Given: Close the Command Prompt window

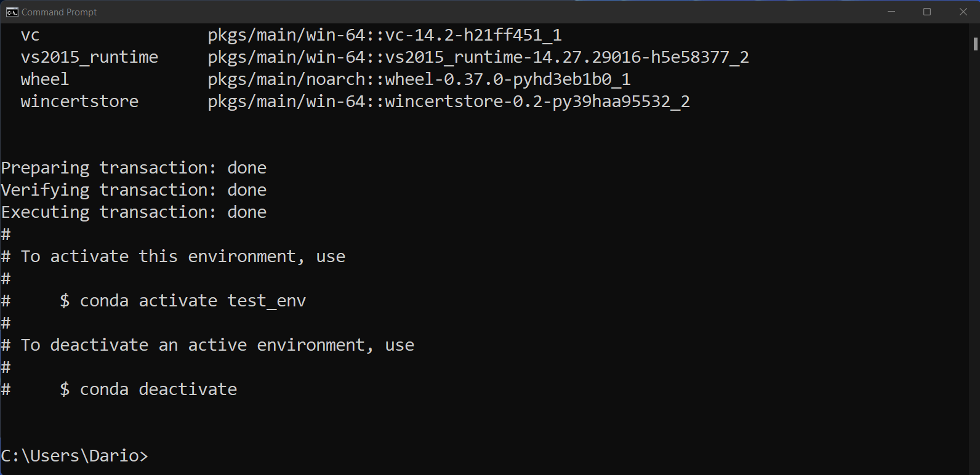Looking at the screenshot, I should (x=963, y=12).
